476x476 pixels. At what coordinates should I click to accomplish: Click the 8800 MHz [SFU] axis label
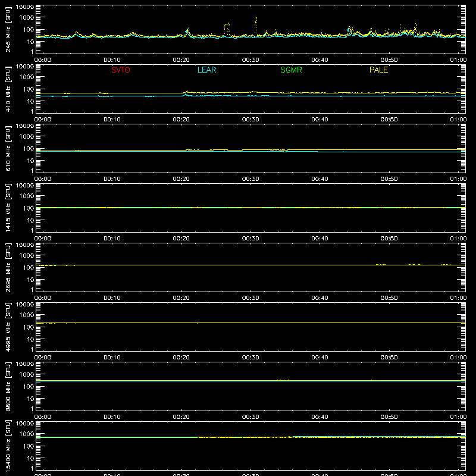coord(8,386)
